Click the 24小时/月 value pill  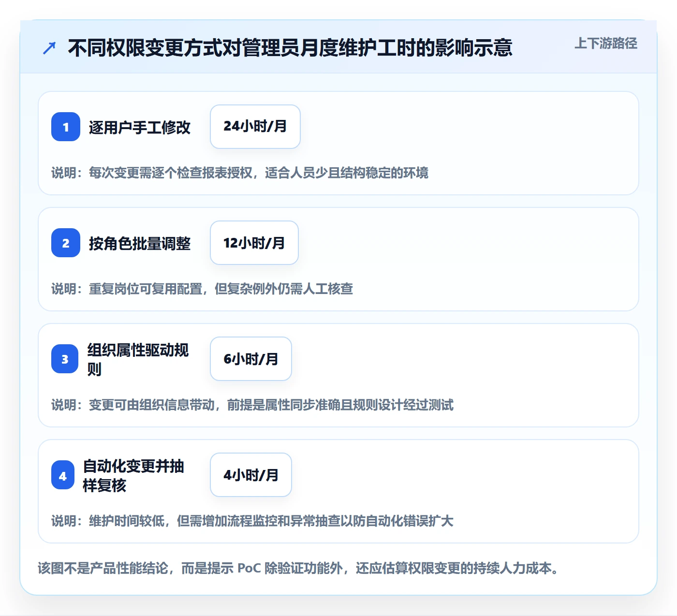point(255,127)
